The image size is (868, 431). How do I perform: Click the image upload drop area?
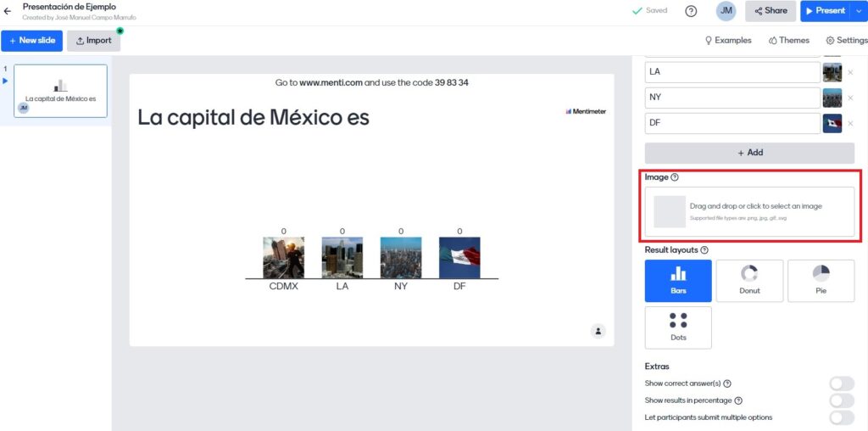[749, 211]
